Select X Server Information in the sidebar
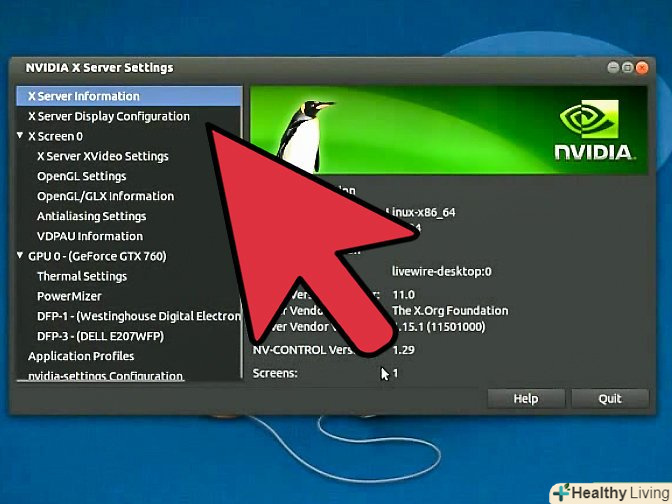This screenshot has height=504, width=672. pos(129,96)
